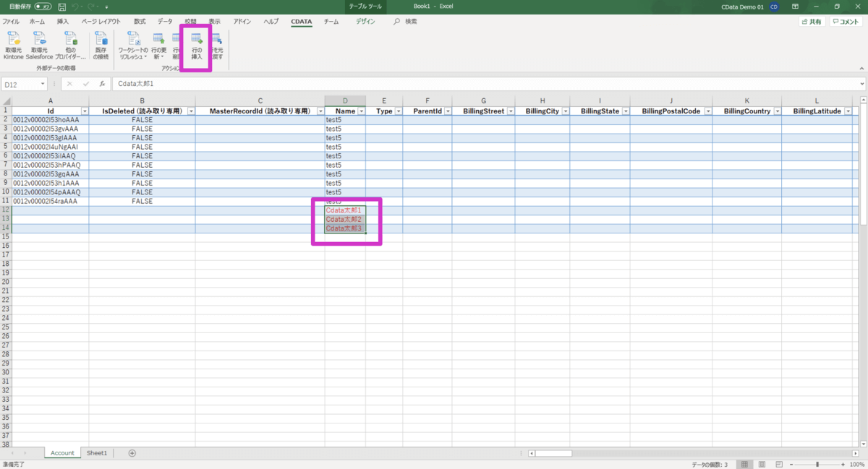Expand the formula bar chevron

(862, 85)
